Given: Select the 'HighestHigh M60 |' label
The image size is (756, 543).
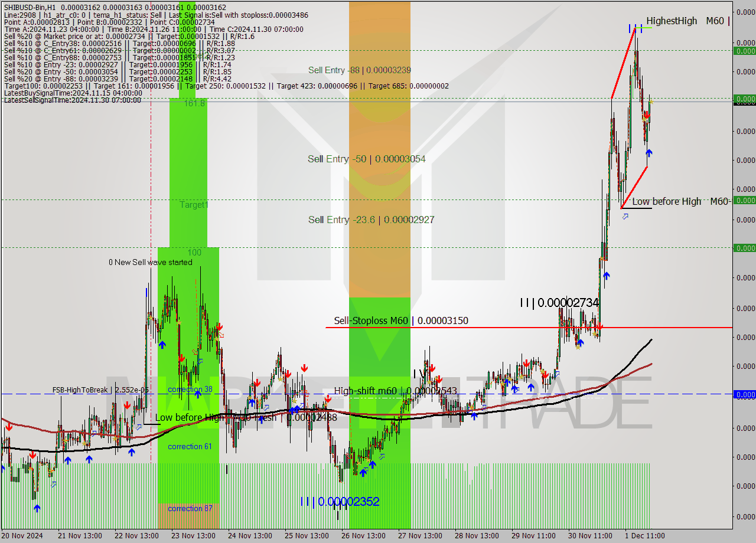Looking at the screenshot, I should tap(688, 21).
